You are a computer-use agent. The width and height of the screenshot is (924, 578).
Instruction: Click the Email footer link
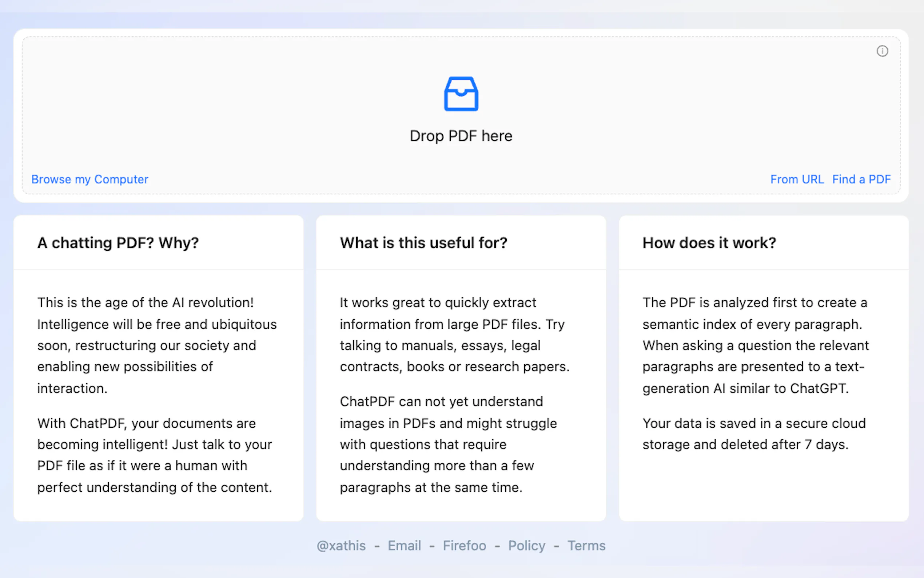(404, 546)
